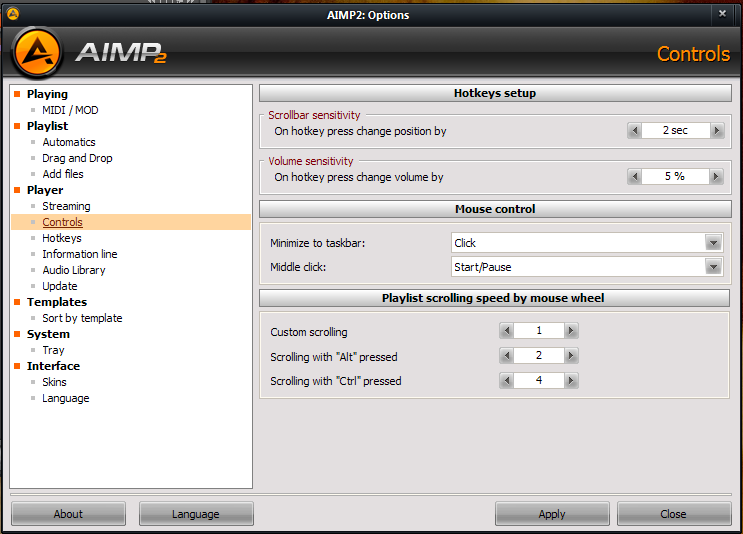Increase volume change percent with right arrow
This screenshot has width=743, height=534.
coord(716,177)
